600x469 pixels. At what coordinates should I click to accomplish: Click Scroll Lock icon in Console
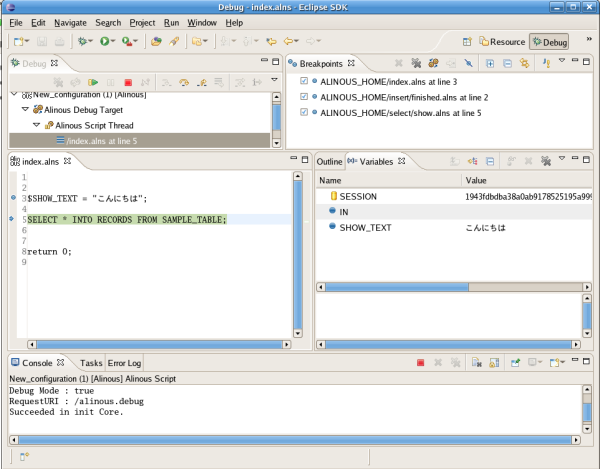(494, 362)
